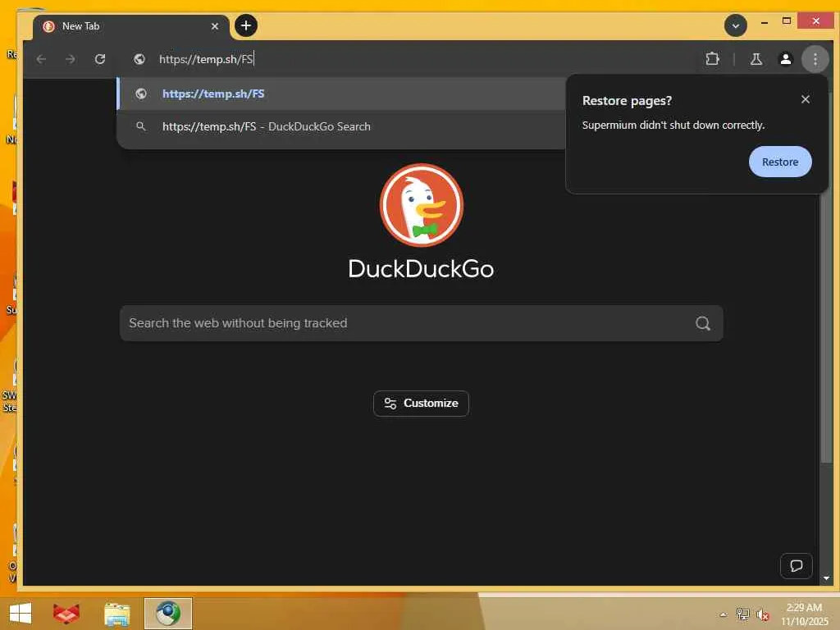Image resolution: width=840 pixels, height=630 pixels.
Task: Click the 'Restore pages?' heading
Action: coord(627,101)
